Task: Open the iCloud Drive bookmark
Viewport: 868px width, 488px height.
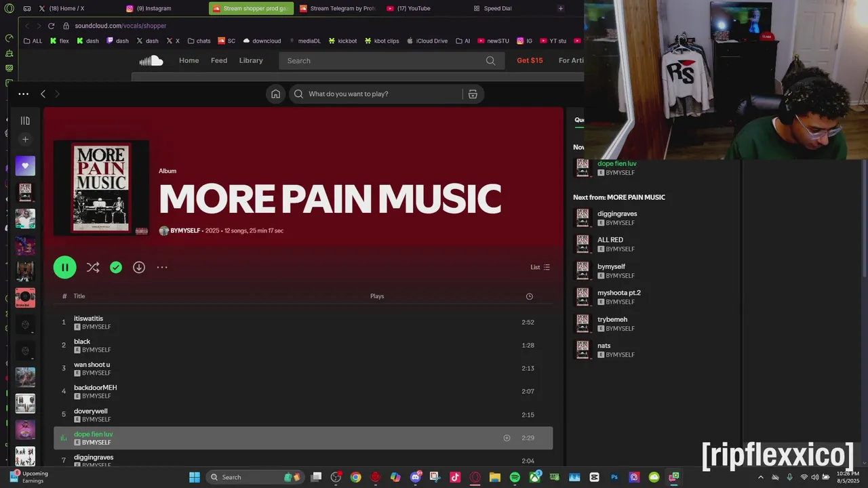Action: (427, 41)
